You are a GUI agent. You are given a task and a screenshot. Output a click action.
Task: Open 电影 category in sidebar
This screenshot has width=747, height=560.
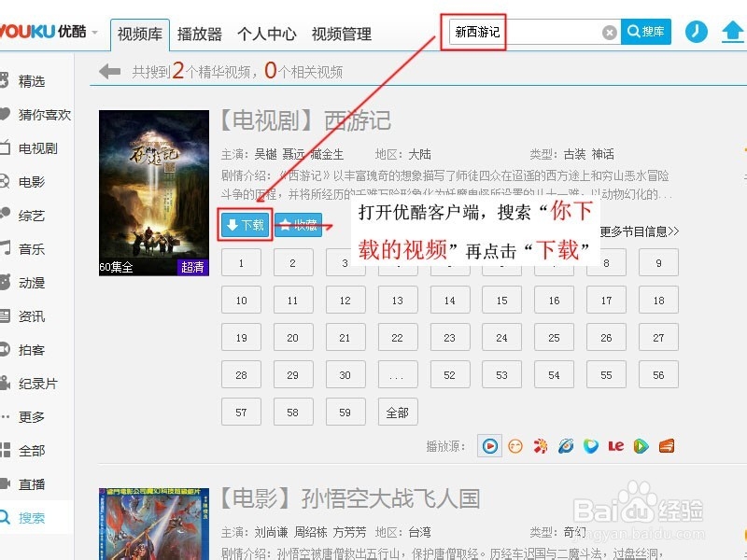tap(32, 182)
